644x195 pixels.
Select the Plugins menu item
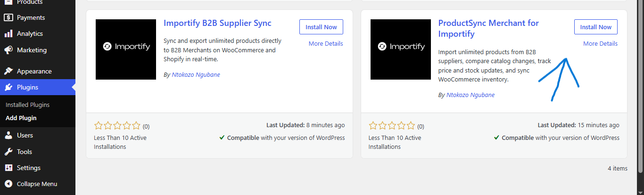point(38,87)
